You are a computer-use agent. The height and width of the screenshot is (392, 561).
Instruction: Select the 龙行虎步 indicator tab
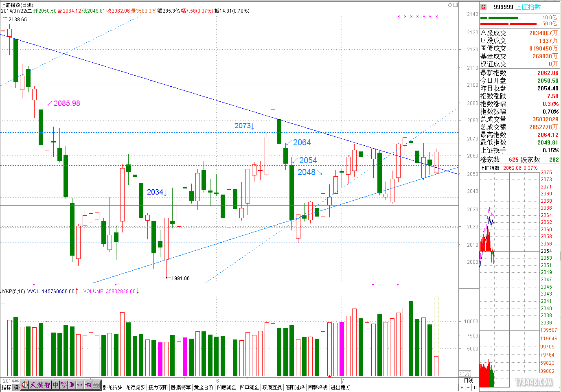pyautogui.click(x=136, y=388)
